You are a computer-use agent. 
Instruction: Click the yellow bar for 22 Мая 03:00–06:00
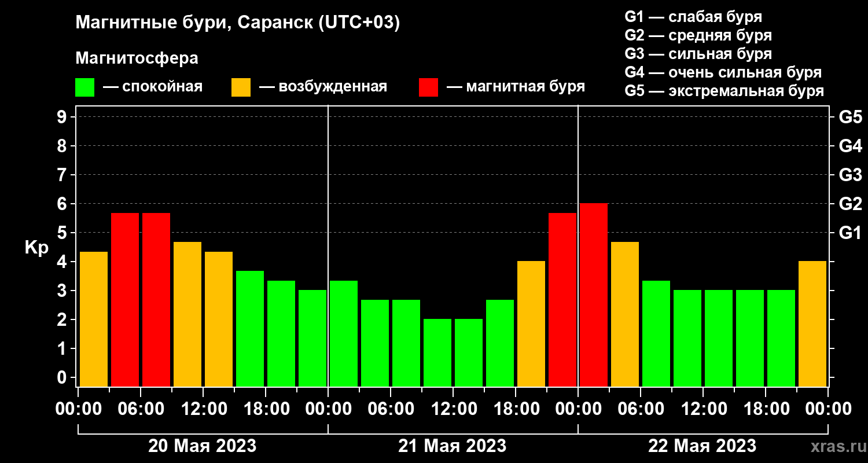pos(625,314)
